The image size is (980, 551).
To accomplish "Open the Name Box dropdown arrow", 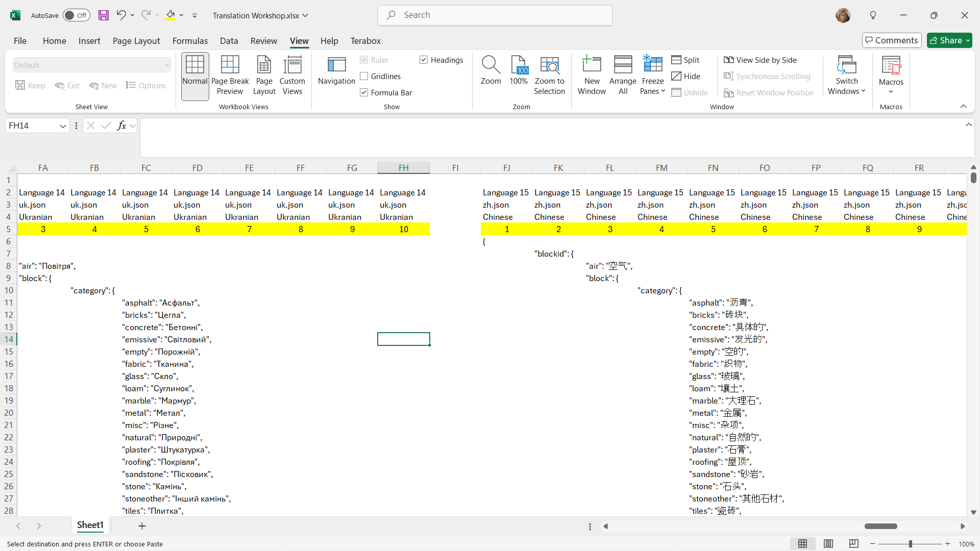I will coord(63,126).
